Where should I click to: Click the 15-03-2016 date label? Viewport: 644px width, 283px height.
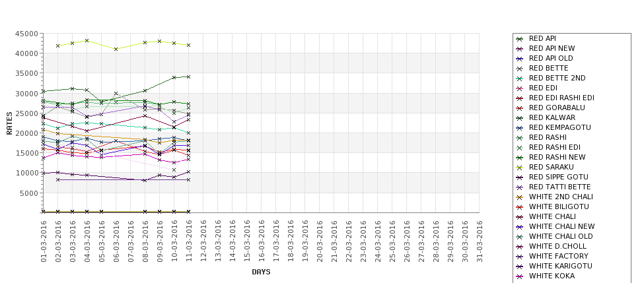pyautogui.click(x=247, y=241)
